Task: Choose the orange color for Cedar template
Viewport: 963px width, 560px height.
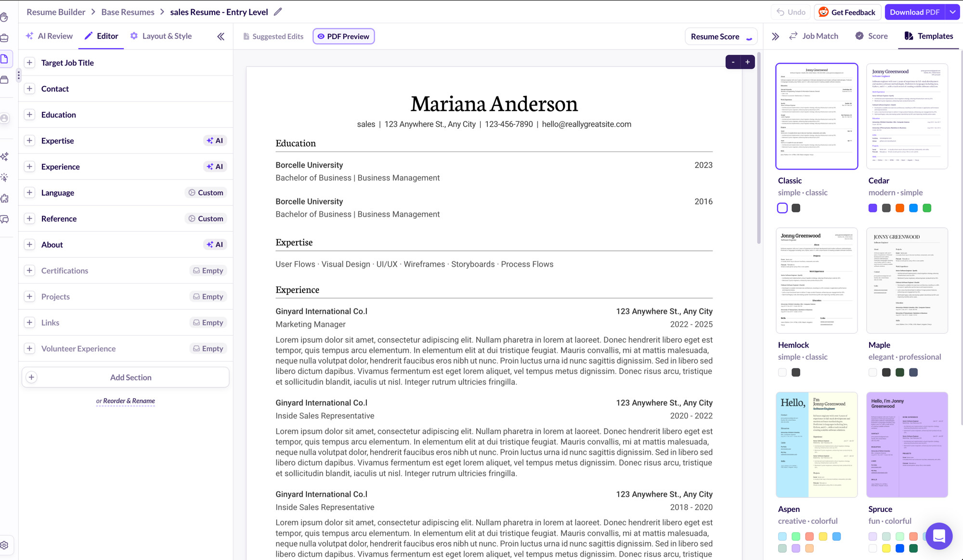Action: click(x=899, y=208)
